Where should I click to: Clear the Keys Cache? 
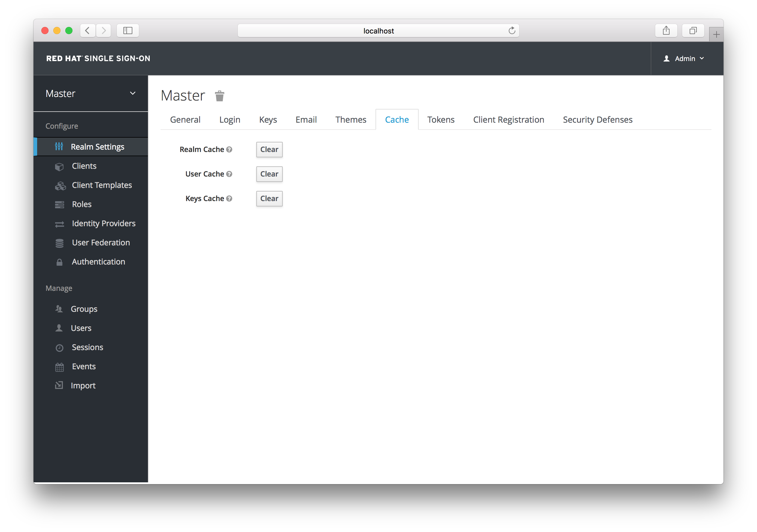(269, 198)
